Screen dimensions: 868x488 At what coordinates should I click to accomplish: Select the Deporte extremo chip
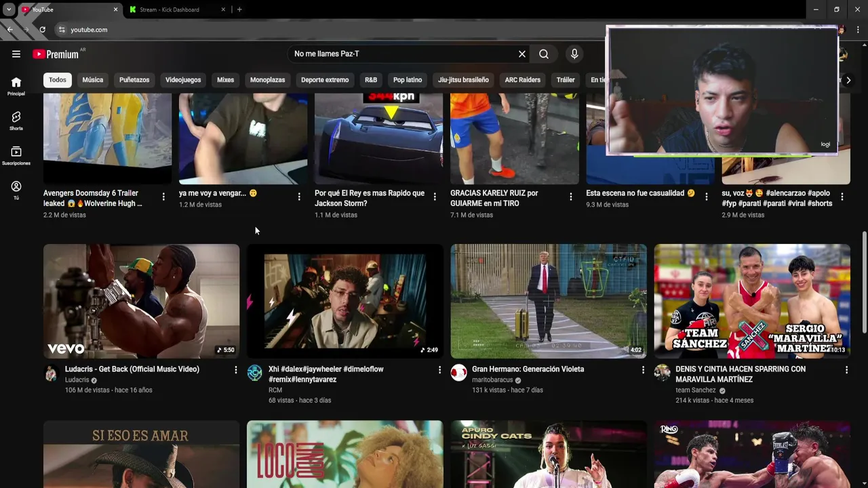pyautogui.click(x=325, y=80)
